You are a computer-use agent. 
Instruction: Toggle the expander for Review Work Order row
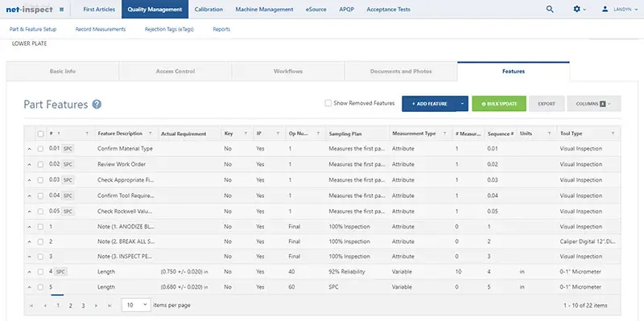[x=29, y=165]
